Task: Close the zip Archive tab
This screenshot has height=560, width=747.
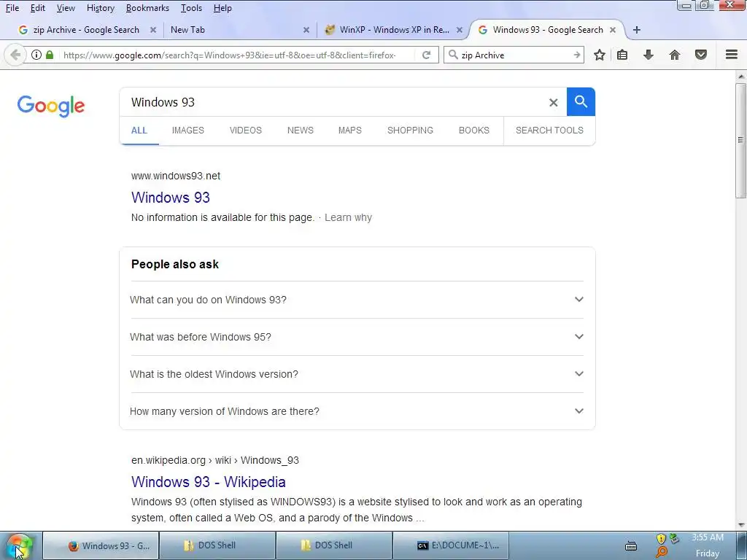Action: coord(153,30)
